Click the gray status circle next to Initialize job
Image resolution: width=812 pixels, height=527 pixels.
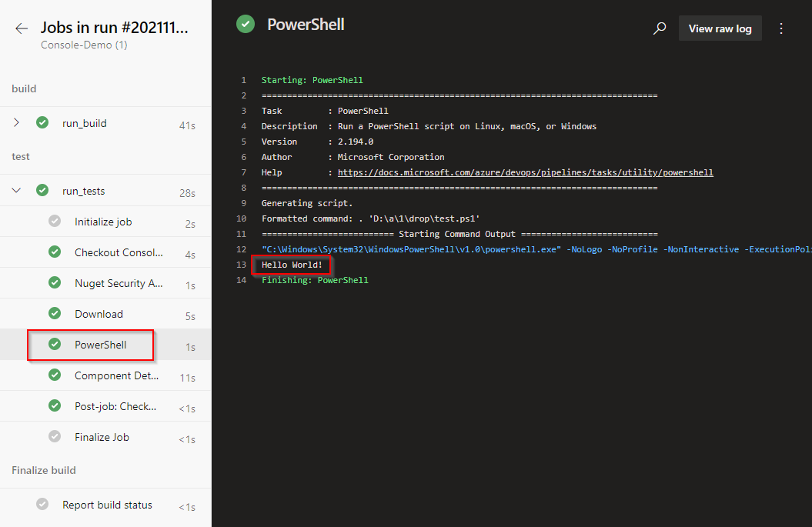55,221
